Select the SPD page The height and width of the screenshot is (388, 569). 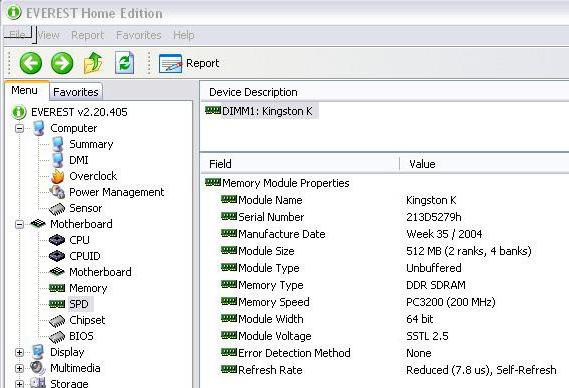(79, 304)
